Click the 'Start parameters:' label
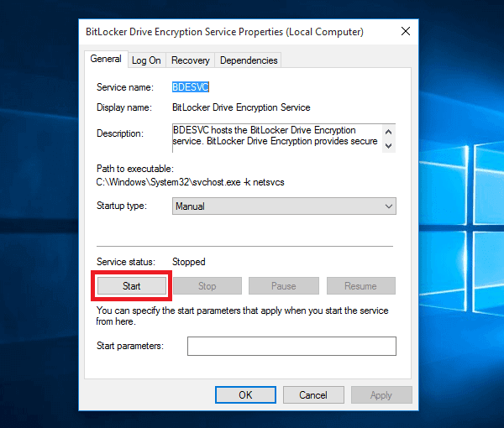 pyautogui.click(x=130, y=346)
